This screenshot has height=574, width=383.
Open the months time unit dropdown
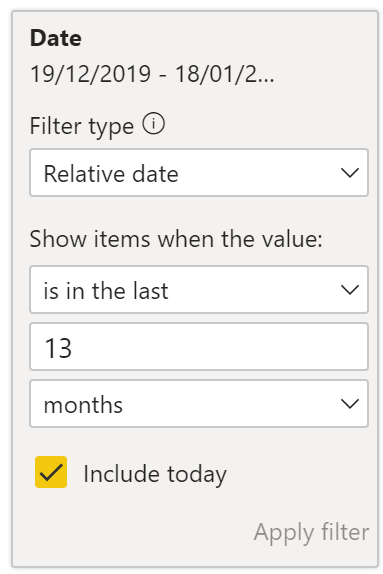(199, 404)
